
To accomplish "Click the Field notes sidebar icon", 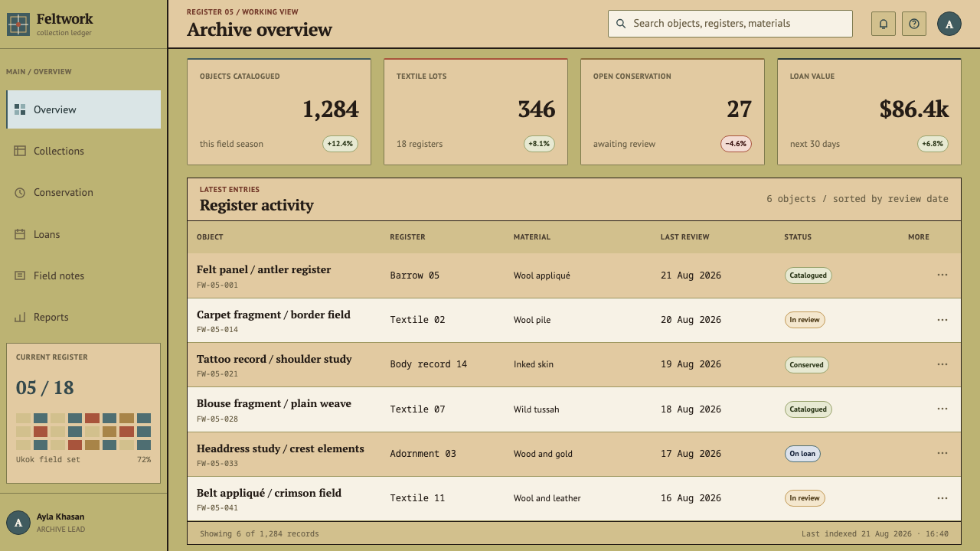I will (20, 275).
